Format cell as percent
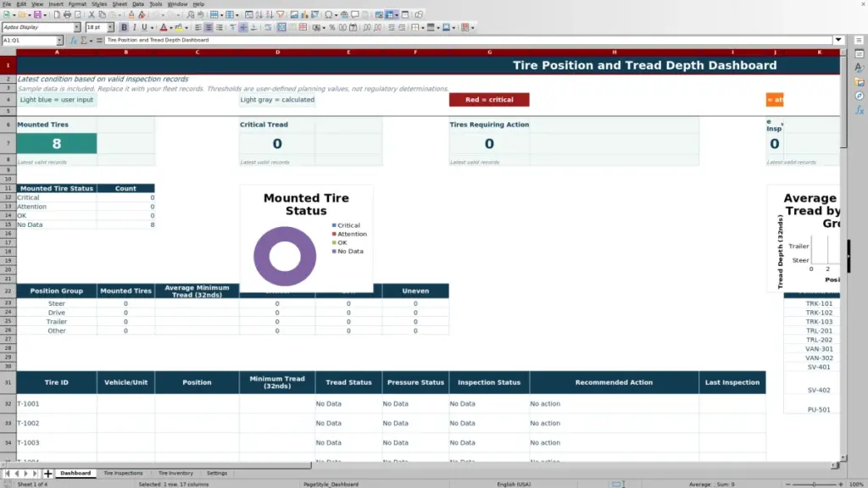868x488 pixels. coord(332,27)
